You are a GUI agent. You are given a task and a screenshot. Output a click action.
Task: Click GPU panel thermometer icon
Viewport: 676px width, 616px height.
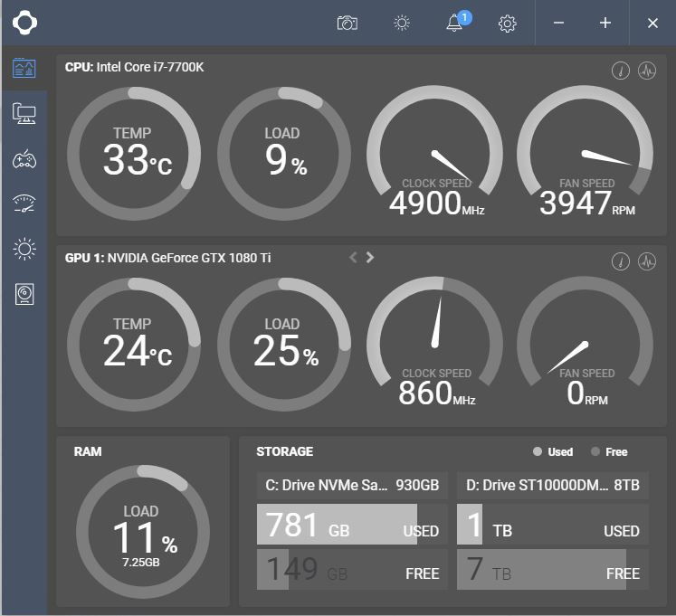click(x=621, y=261)
